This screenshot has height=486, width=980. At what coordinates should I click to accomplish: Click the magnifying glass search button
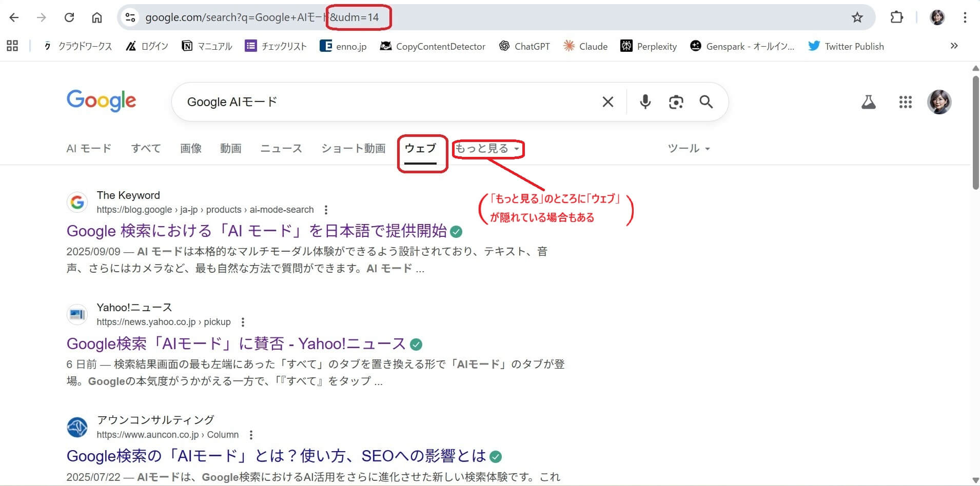tap(706, 102)
